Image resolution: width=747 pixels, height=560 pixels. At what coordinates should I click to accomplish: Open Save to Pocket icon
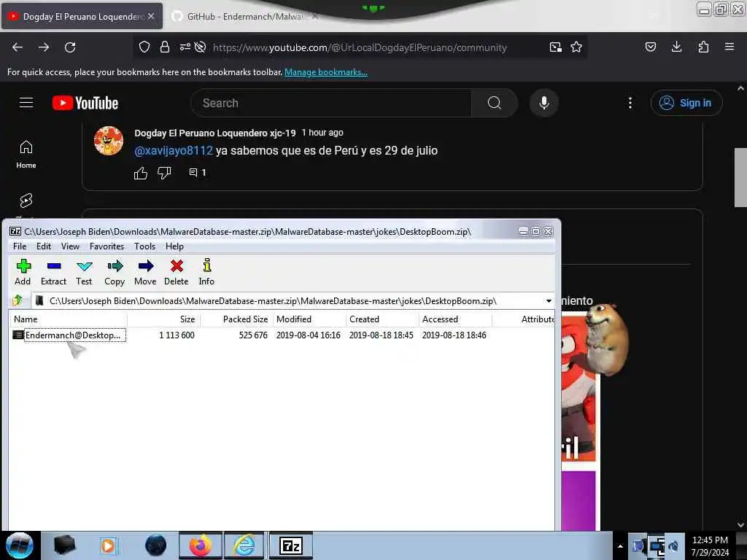[x=650, y=47]
